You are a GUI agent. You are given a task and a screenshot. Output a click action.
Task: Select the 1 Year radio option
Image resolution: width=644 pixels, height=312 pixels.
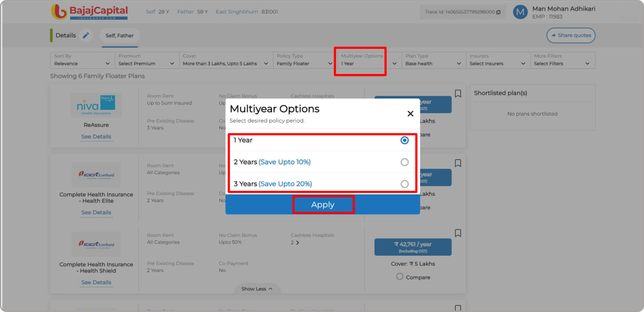[404, 140]
